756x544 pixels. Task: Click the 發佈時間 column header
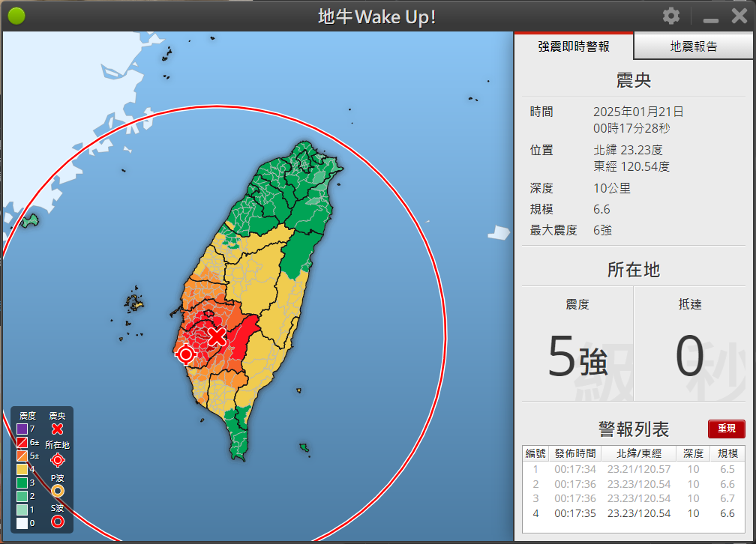[x=575, y=453]
